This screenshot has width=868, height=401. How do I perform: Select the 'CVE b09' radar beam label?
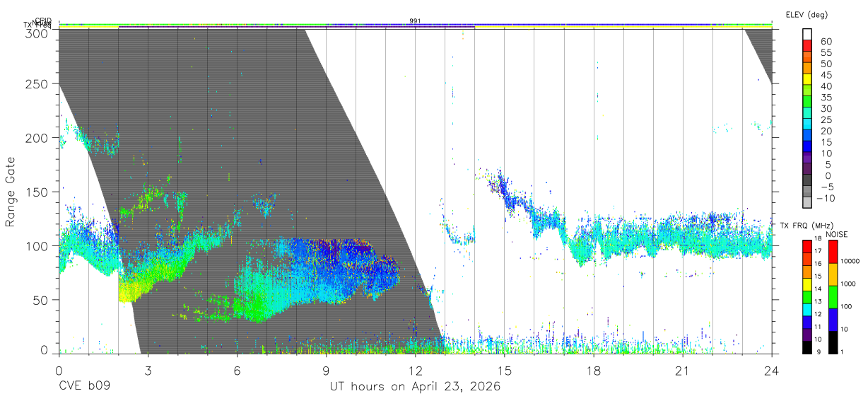[x=84, y=387]
